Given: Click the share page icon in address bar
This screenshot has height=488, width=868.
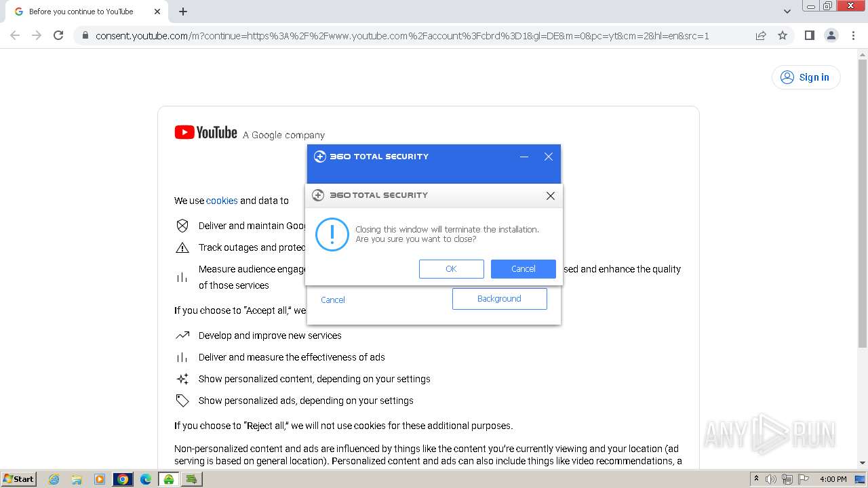Looking at the screenshot, I should [761, 36].
